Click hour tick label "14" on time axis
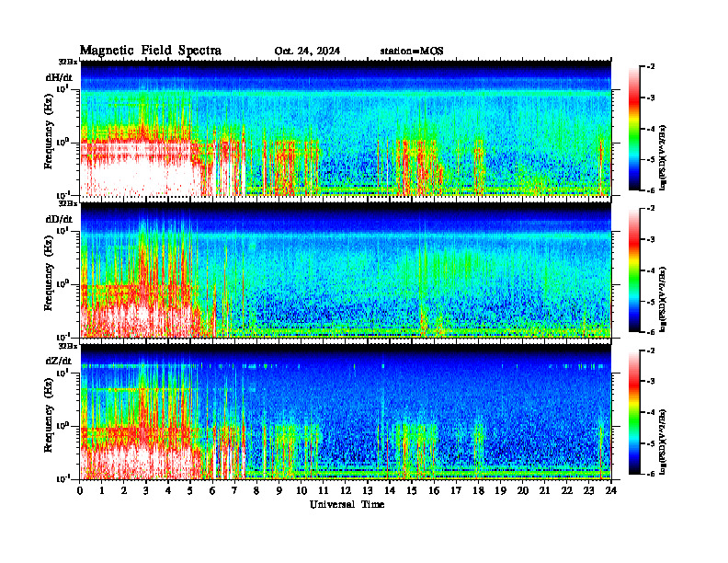This screenshot has width=728, height=563. tap(390, 490)
